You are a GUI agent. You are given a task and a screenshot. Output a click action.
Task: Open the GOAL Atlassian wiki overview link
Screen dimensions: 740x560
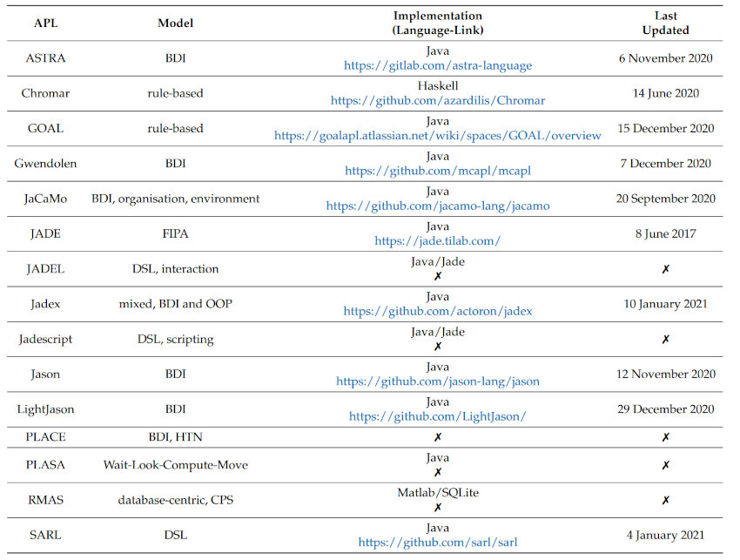tap(438, 136)
